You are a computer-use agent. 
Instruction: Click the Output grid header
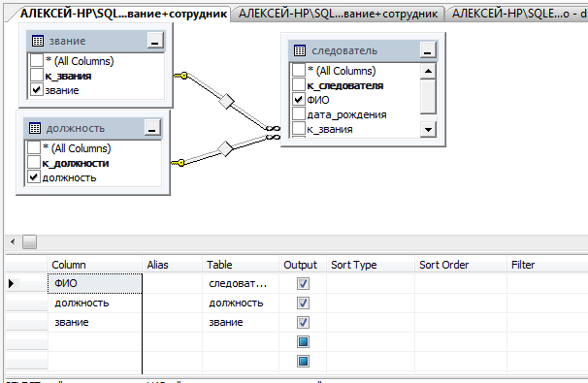pos(303,265)
